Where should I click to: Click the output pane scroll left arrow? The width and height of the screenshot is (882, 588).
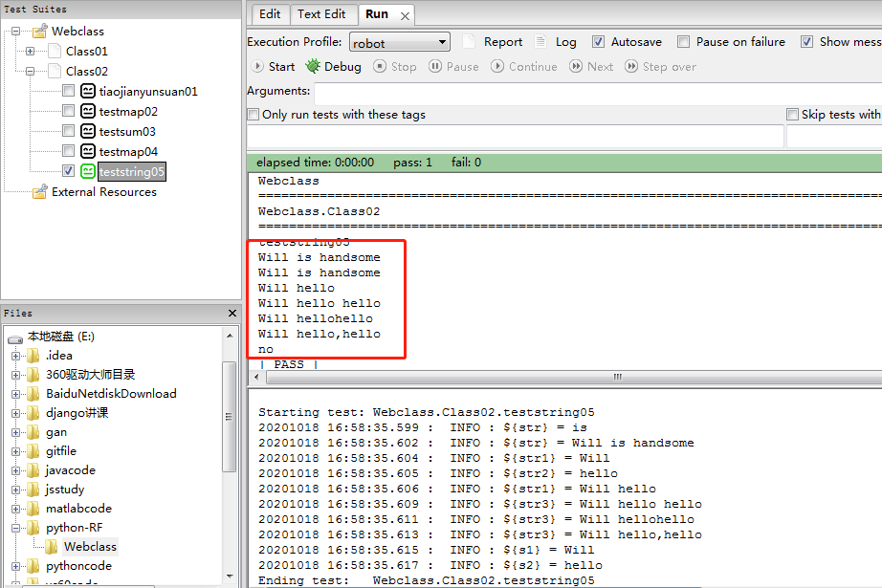[257, 377]
